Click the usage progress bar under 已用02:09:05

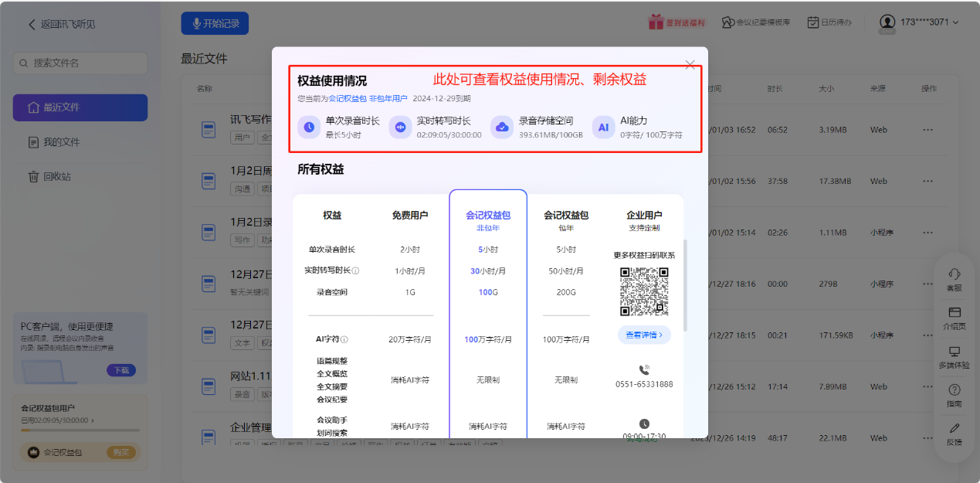(x=80, y=430)
